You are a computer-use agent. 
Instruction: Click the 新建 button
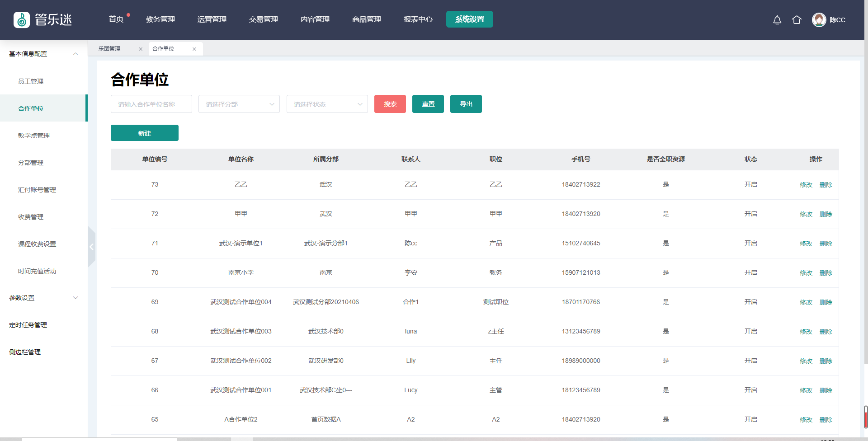(x=144, y=133)
